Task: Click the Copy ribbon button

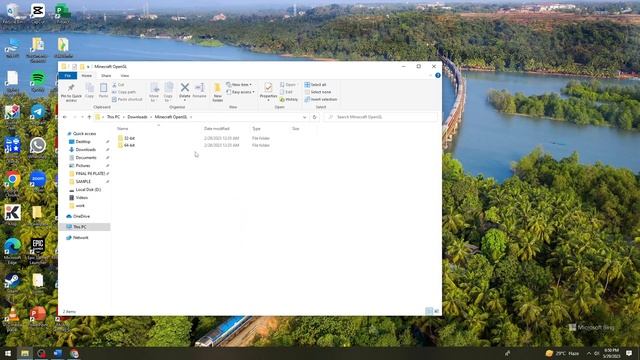Action: (x=89, y=91)
